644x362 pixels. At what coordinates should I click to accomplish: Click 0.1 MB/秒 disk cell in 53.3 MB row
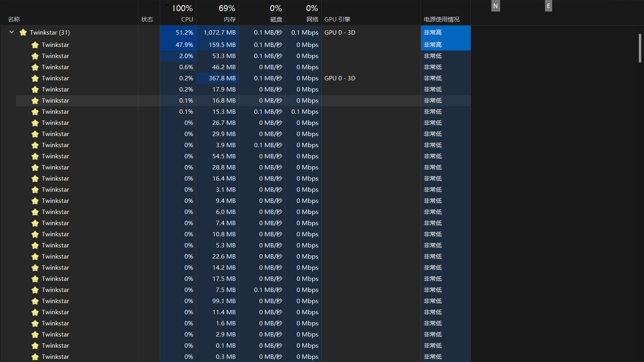(268, 56)
